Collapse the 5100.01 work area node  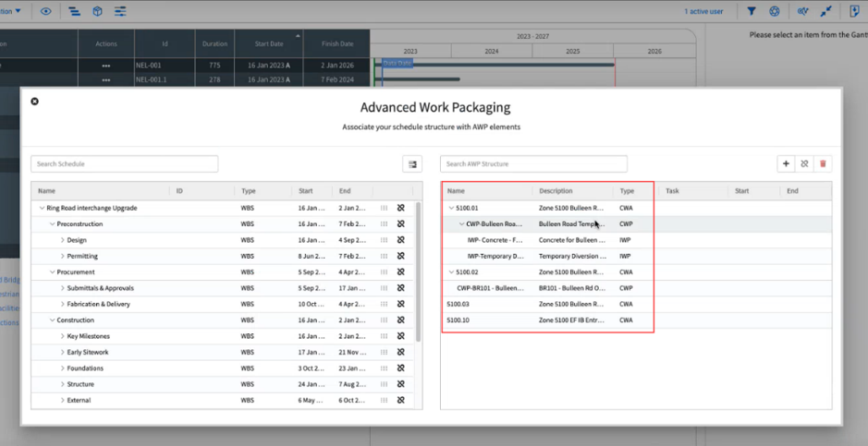(x=452, y=209)
